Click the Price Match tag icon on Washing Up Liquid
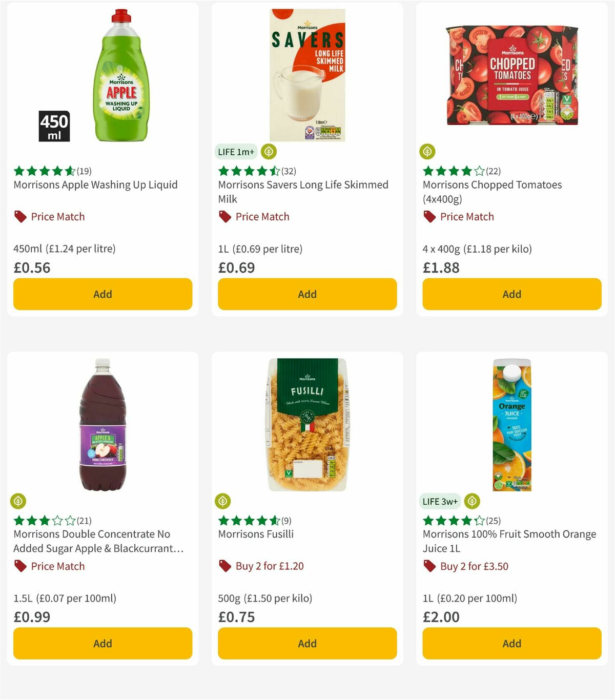The height and width of the screenshot is (700, 615). [19, 216]
